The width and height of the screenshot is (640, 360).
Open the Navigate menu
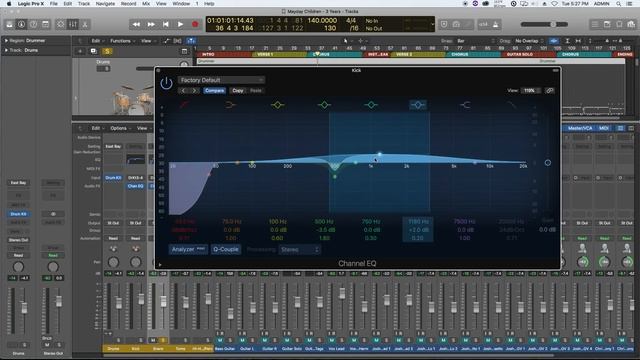(105, 4)
